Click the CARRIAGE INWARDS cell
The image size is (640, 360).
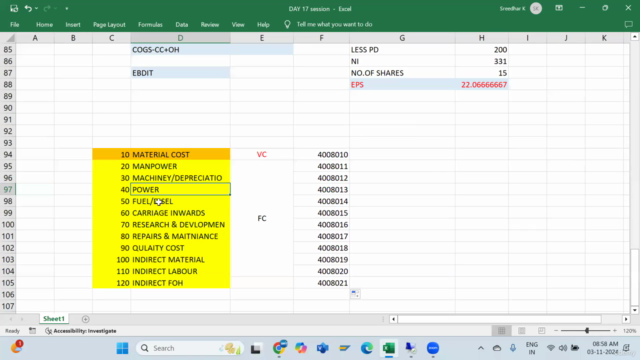(x=180, y=213)
